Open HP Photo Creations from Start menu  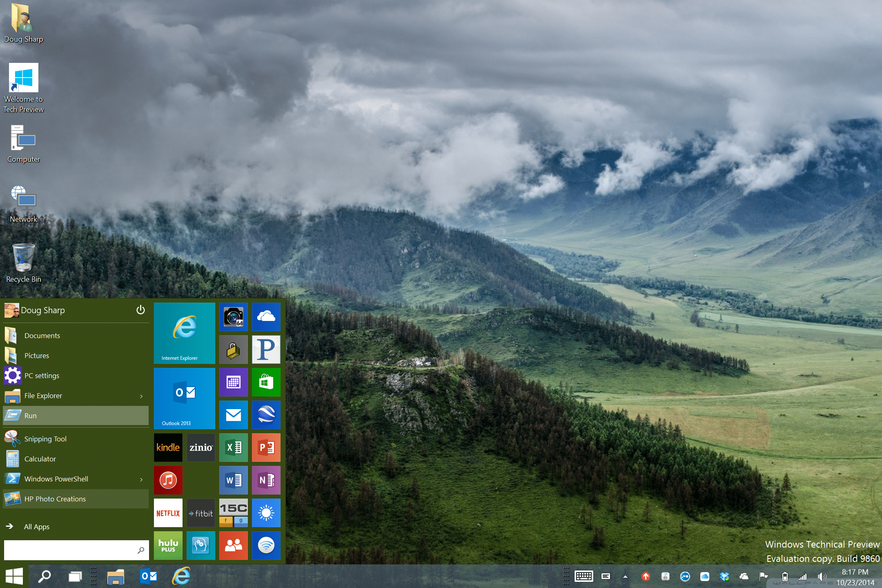point(76,499)
